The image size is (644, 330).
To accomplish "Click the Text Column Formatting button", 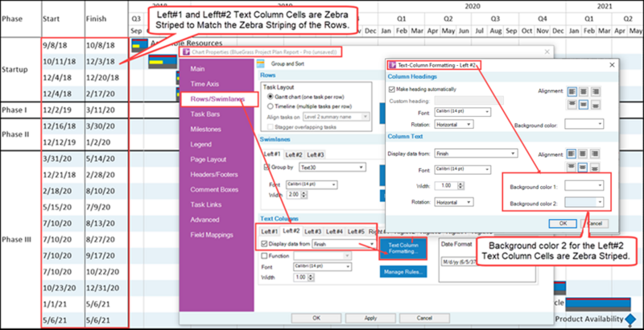I will coord(403,248).
